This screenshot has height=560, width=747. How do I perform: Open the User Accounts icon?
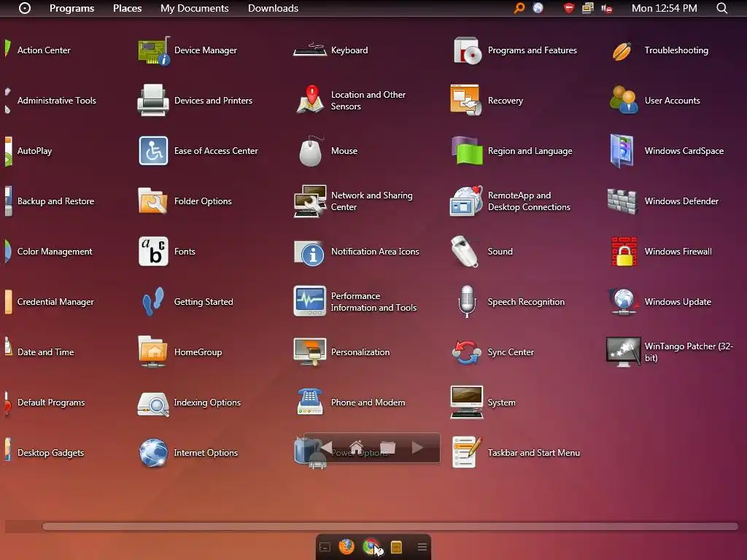(624, 101)
